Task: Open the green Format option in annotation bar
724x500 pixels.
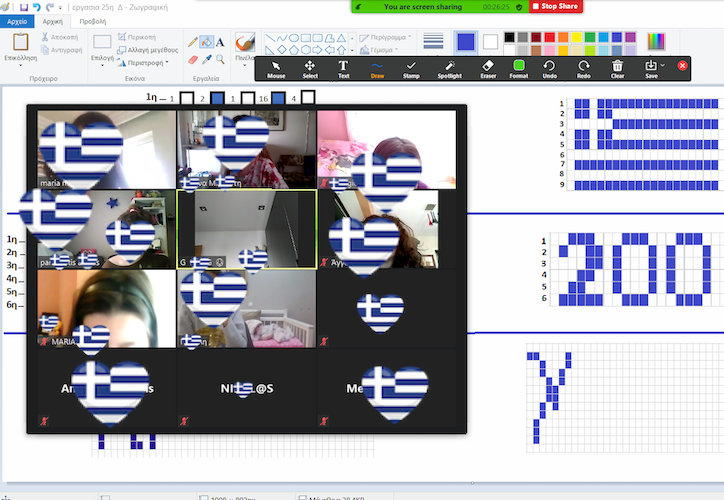Action: click(x=519, y=69)
